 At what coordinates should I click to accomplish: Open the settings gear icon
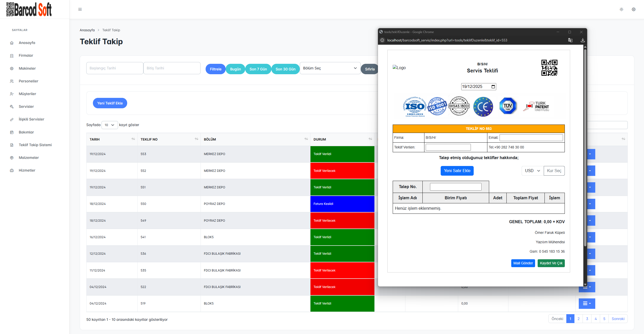634,9
